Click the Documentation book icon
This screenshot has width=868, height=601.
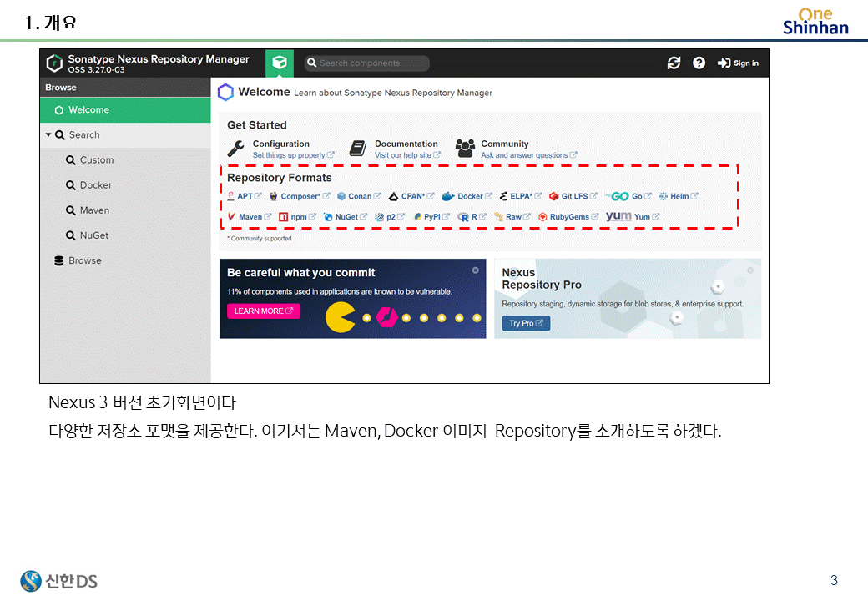tap(357, 149)
